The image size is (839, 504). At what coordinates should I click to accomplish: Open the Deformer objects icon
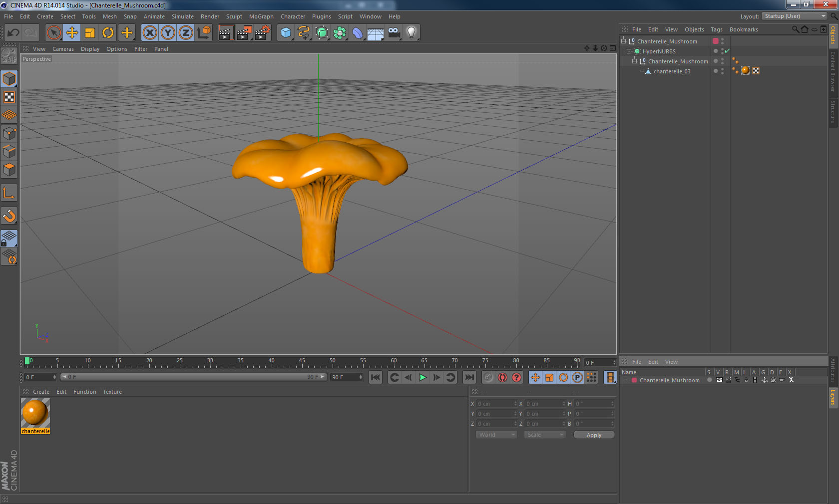point(358,33)
